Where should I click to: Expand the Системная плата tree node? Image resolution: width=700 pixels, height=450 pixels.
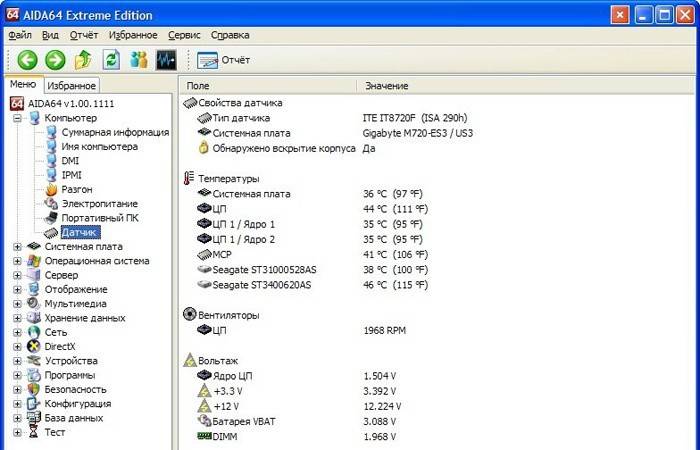18,246
